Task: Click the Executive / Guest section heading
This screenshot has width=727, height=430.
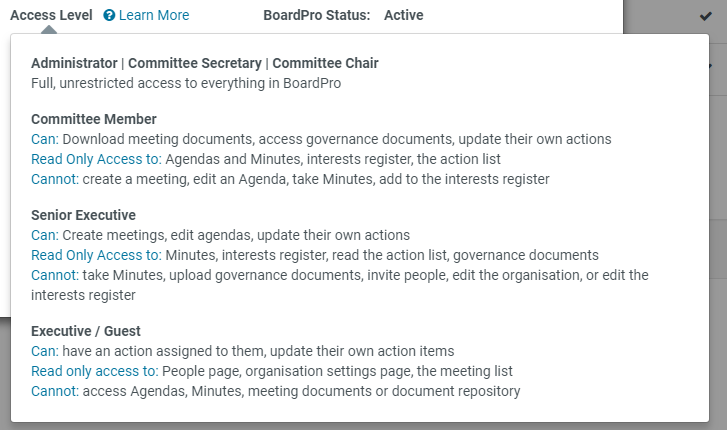Action: [x=86, y=330]
